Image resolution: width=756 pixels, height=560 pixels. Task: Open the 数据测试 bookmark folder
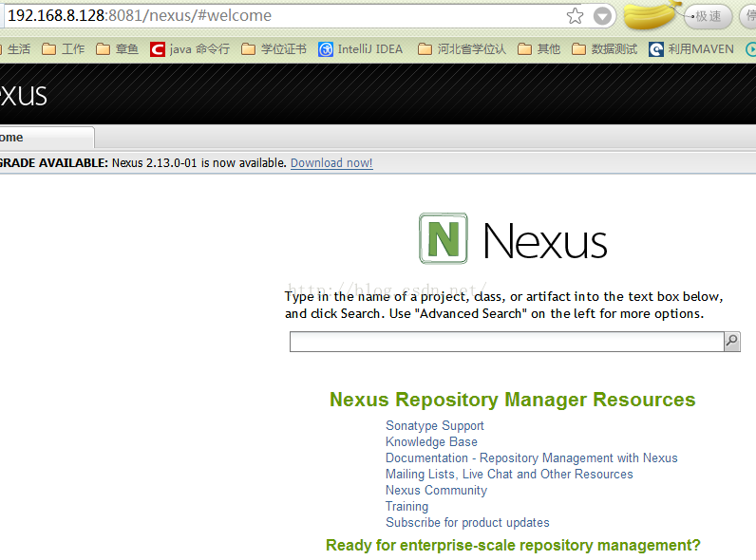pyautogui.click(x=605, y=49)
